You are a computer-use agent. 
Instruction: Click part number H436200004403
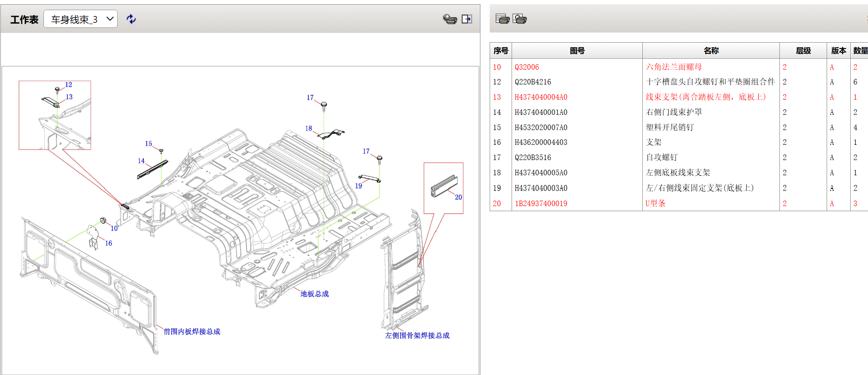click(x=541, y=142)
